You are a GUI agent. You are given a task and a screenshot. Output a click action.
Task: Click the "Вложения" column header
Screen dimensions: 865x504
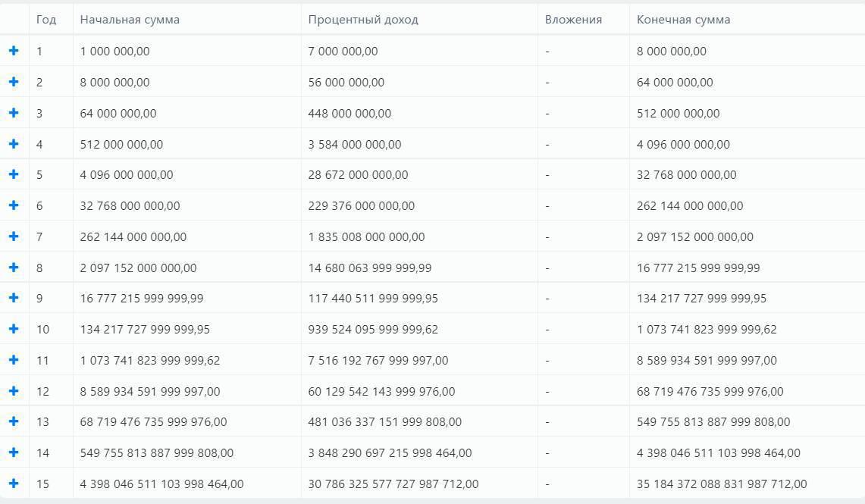pos(573,20)
